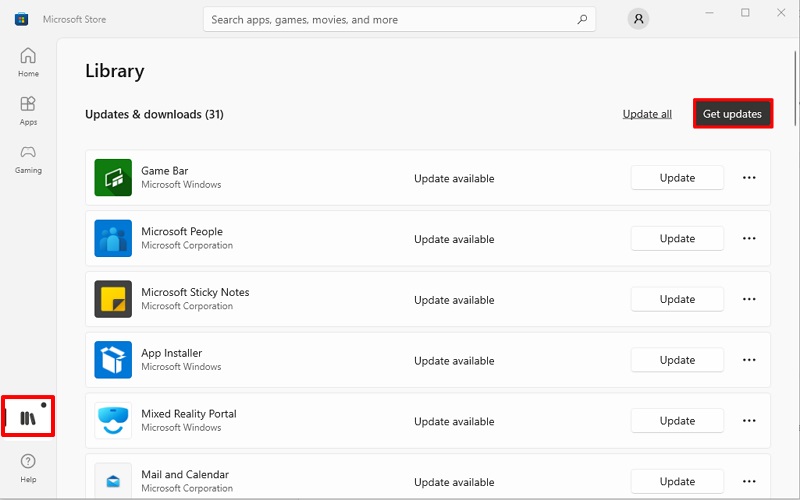Update Mail and Calendar
Viewport: 800px width, 500px height.
coord(677,481)
